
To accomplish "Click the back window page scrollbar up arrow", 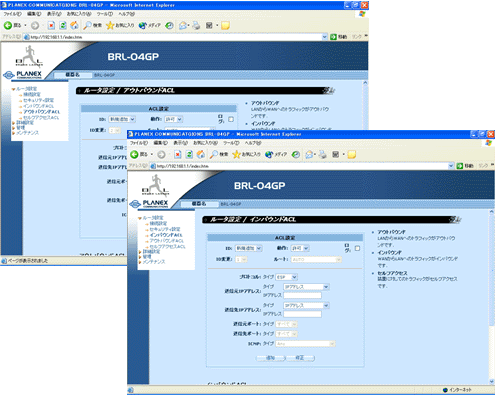I will [365, 83].
